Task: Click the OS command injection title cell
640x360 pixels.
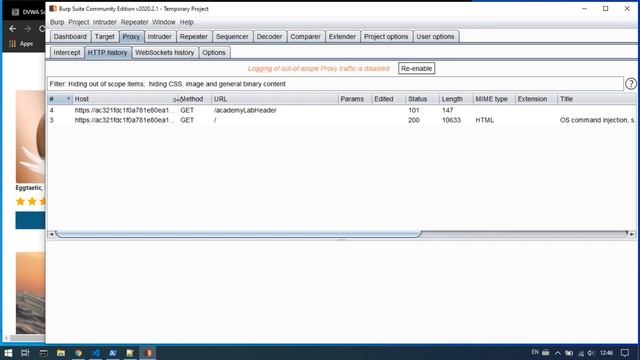Action: coord(598,120)
